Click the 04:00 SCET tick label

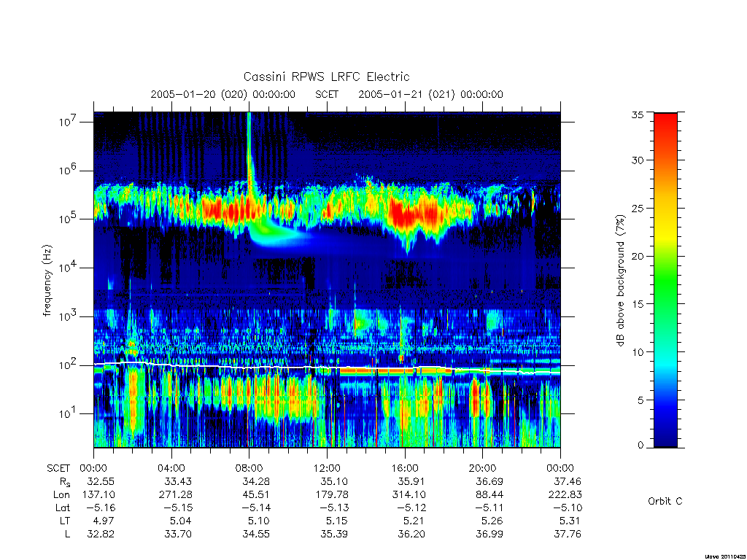171,468
